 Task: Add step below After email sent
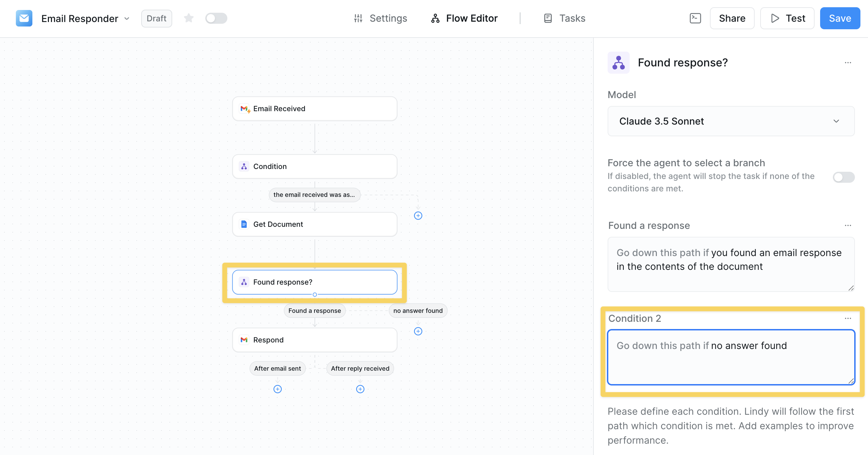[x=278, y=389]
